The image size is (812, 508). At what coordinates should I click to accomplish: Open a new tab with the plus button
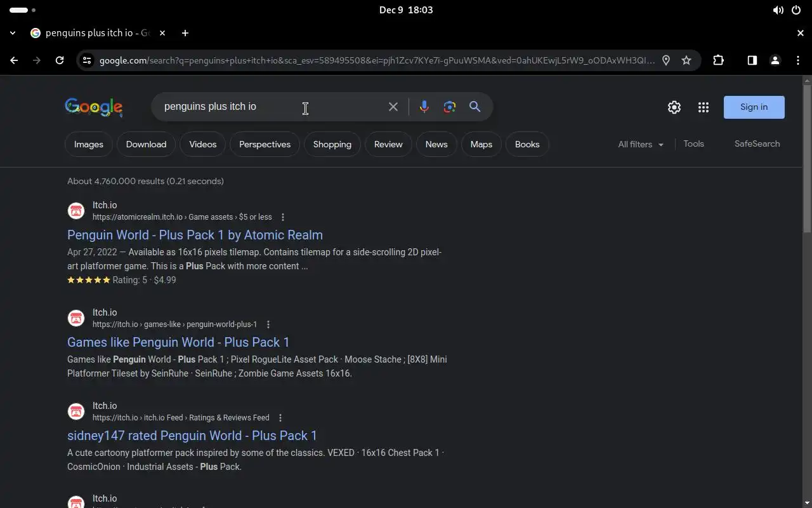(x=185, y=33)
